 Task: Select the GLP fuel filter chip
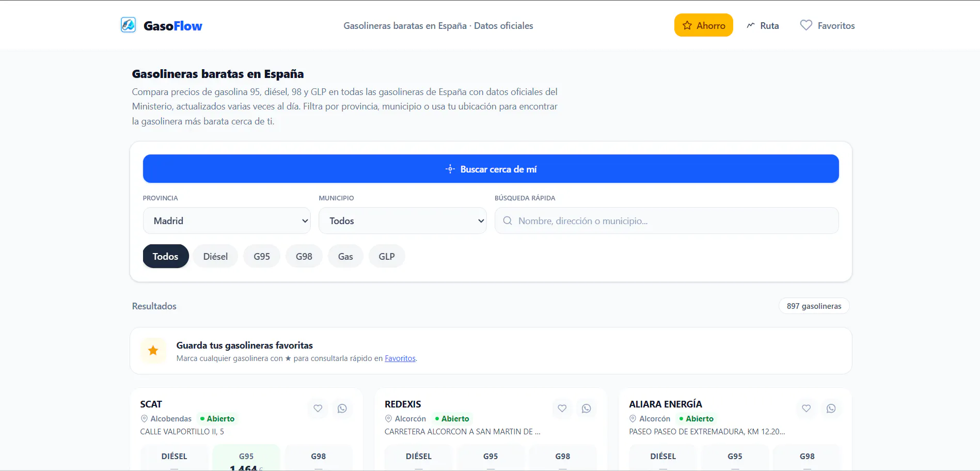click(387, 256)
